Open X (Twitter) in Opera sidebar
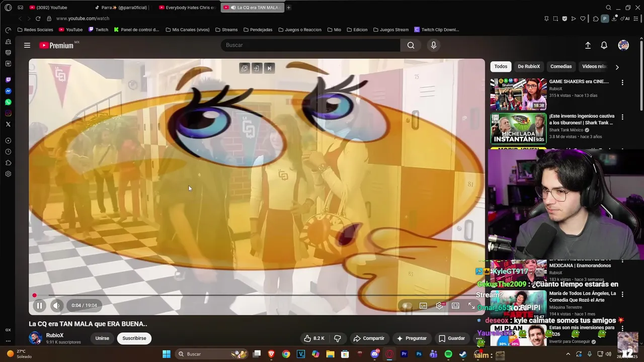644x362 pixels. [8, 124]
